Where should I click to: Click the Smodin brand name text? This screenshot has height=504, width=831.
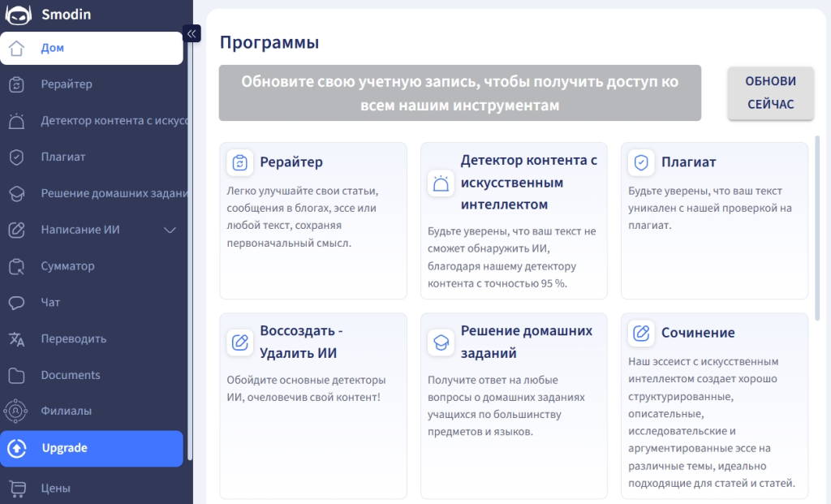point(67,15)
